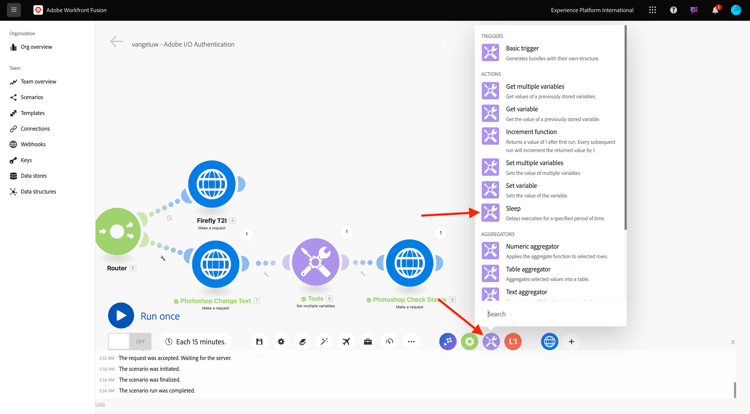Open the purple chat feedback icon
This screenshot has height=414, width=750.
(x=694, y=10)
